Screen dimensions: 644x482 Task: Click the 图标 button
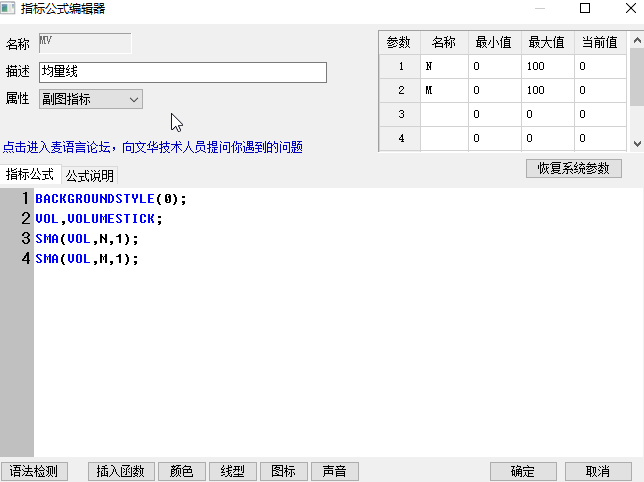[x=284, y=471]
